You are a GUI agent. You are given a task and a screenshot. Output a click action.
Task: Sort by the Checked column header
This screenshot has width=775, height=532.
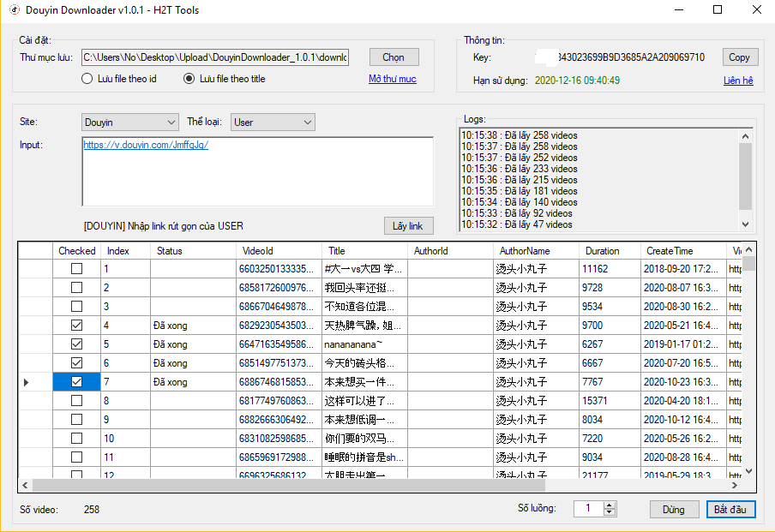click(x=76, y=251)
